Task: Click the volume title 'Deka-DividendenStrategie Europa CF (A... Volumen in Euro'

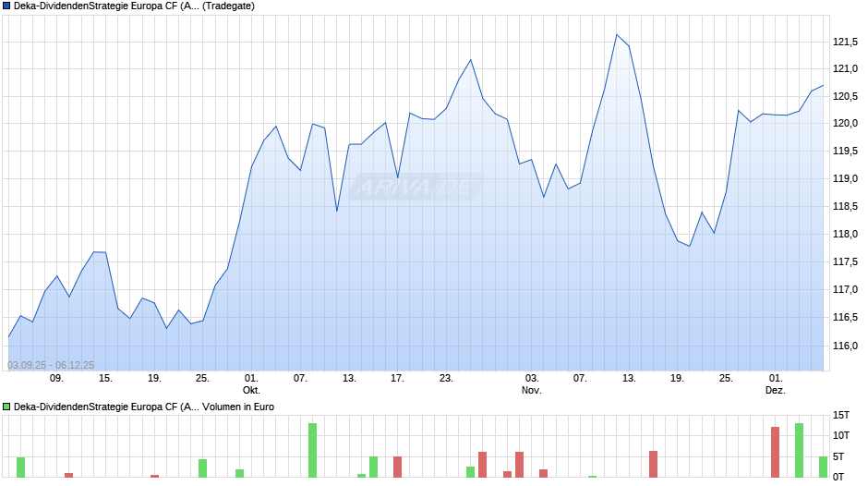Action: (144, 407)
